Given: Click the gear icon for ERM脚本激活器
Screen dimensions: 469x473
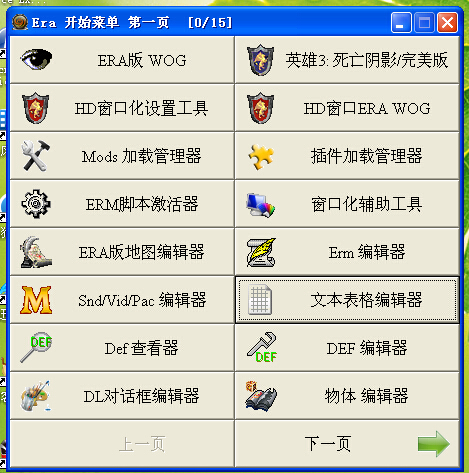Looking at the screenshot, I should (x=36, y=204).
